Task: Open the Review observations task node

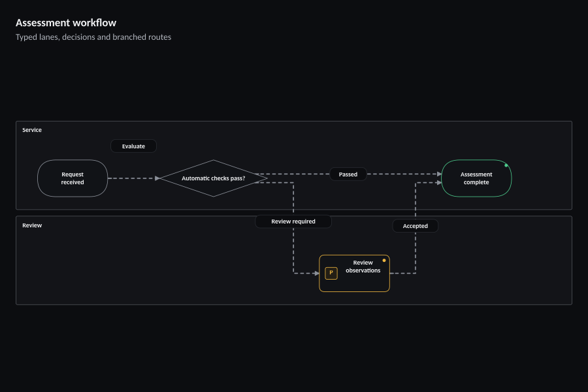Action: coord(354,274)
